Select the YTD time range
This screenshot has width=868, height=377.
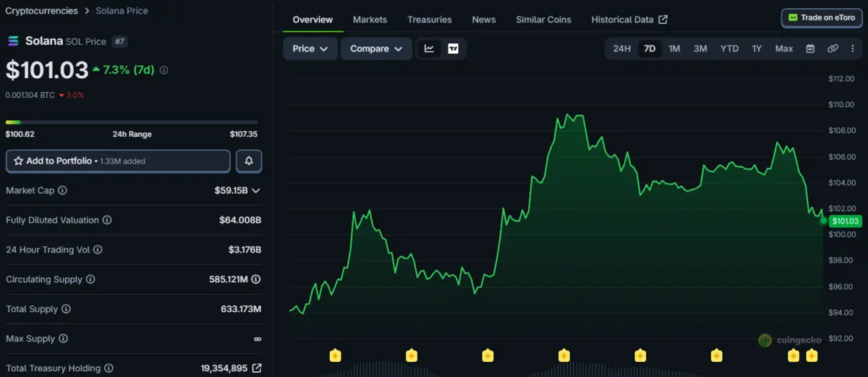pyautogui.click(x=729, y=48)
